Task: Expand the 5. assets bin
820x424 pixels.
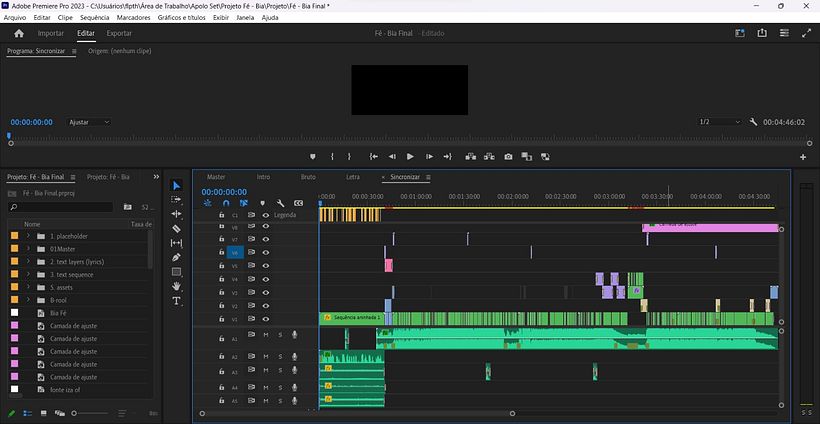Action: [x=28, y=287]
